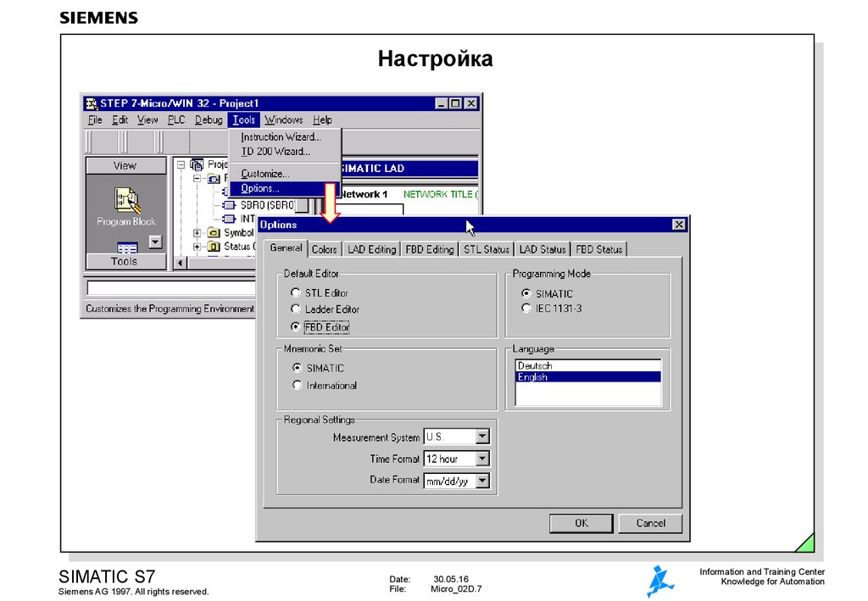Open the LAD Editing tab
The height and width of the screenshot is (601, 868).
tap(371, 249)
